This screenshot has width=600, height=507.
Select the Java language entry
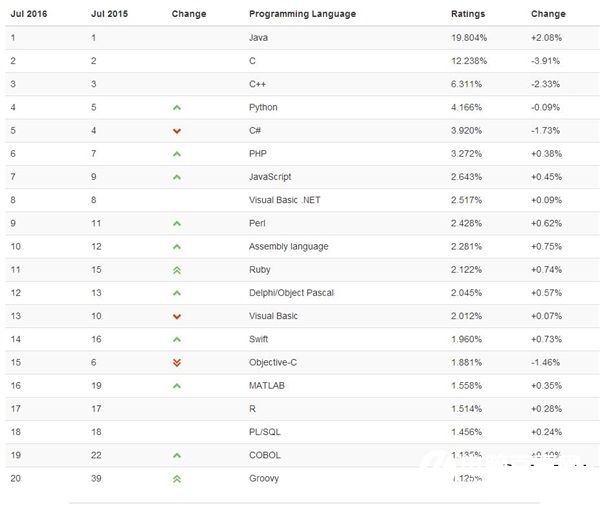(x=258, y=37)
